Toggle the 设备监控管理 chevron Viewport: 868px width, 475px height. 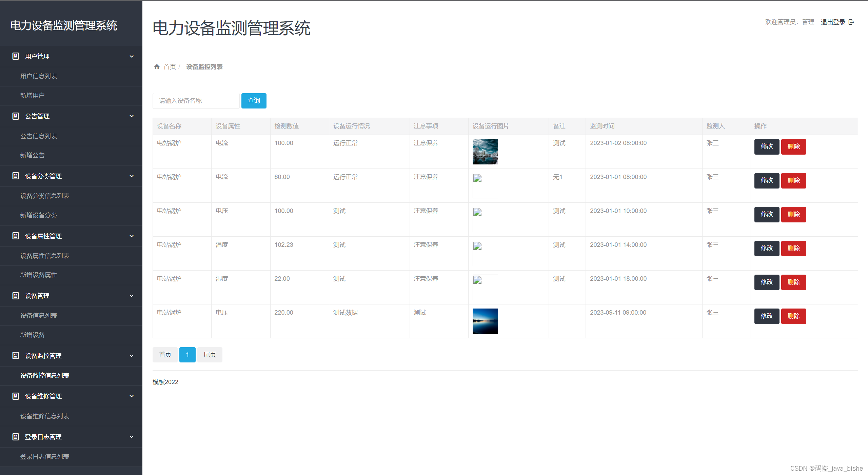132,356
